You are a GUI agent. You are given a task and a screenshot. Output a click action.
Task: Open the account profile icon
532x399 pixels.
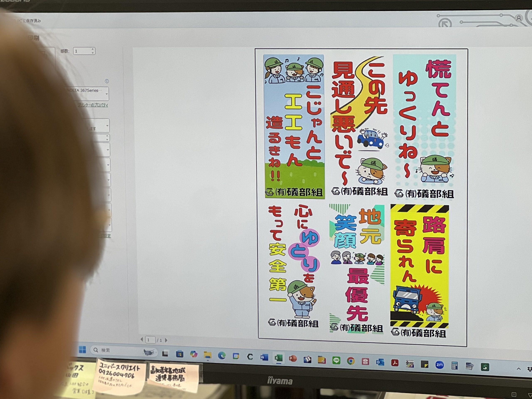tap(519, 18)
